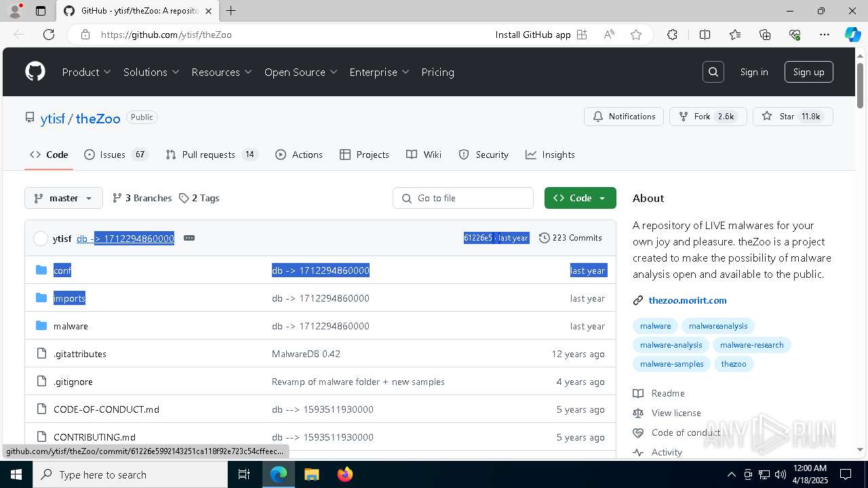Click the install app icon in address bar
Viewport: 868px width, 488px height.
pos(582,35)
